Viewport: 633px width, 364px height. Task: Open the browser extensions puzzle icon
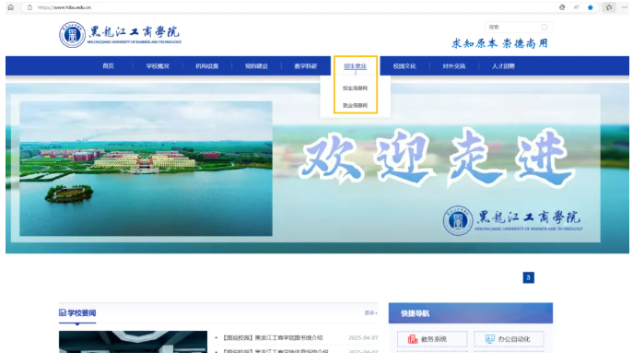(609, 7)
